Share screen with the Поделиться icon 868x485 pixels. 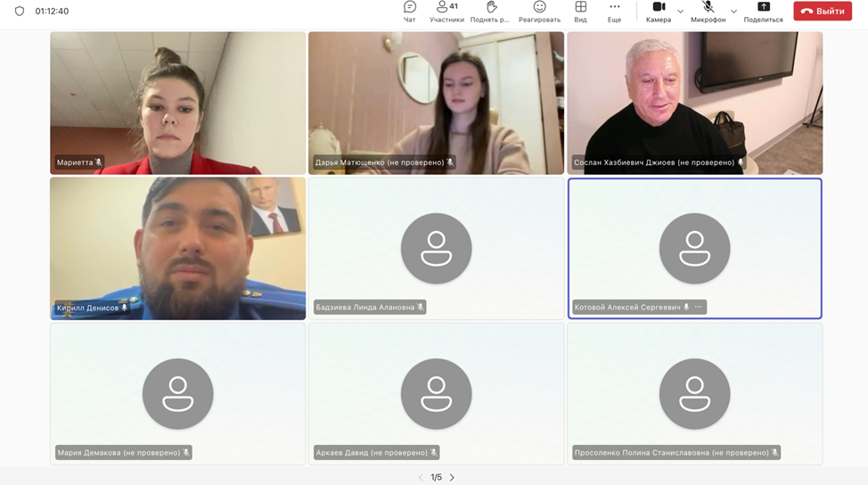[x=763, y=11]
